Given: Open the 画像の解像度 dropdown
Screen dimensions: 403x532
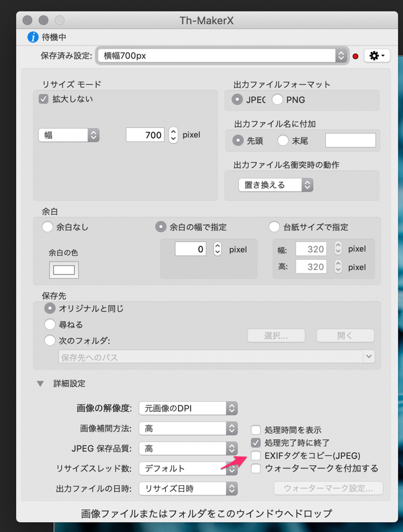Looking at the screenshot, I should pos(188,408).
